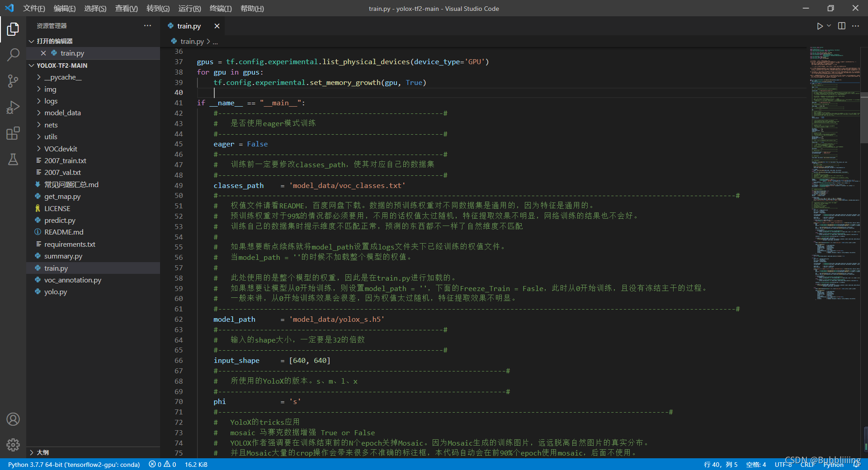
Task: Open the 文件(F) menu
Action: 34,9
